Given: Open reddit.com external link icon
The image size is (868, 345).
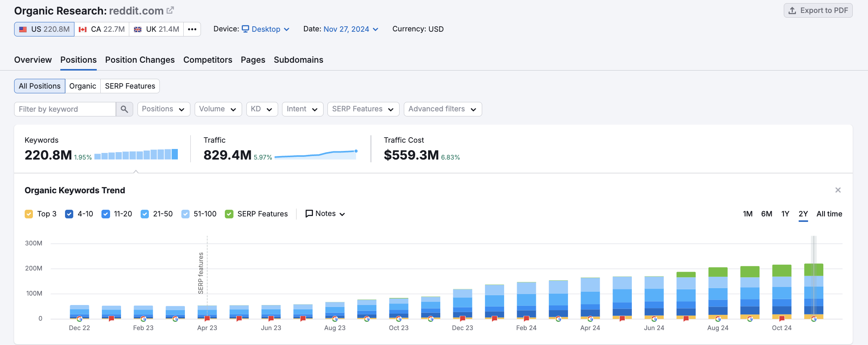Looking at the screenshot, I should point(170,10).
